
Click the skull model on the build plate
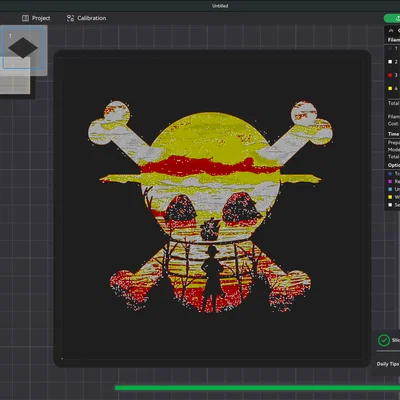pos(211,207)
